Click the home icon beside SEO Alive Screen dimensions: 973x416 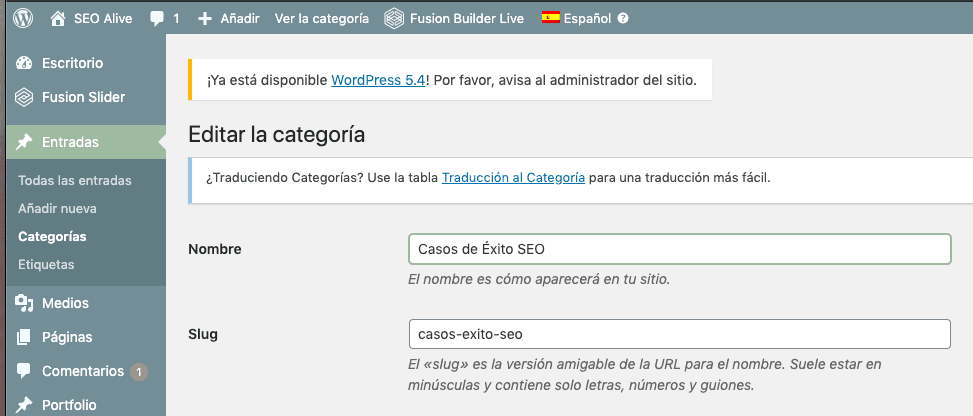click(x=58, y=19)
